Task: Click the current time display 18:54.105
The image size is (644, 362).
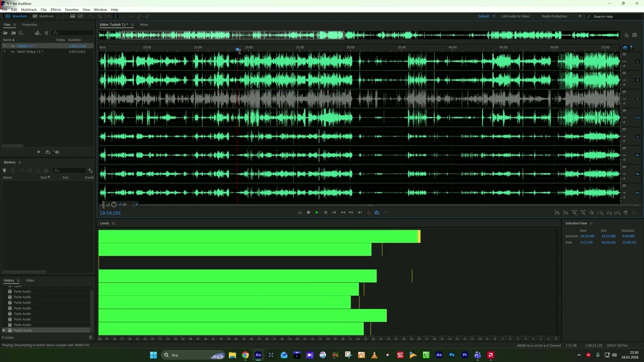Action: tap(110, 213)
